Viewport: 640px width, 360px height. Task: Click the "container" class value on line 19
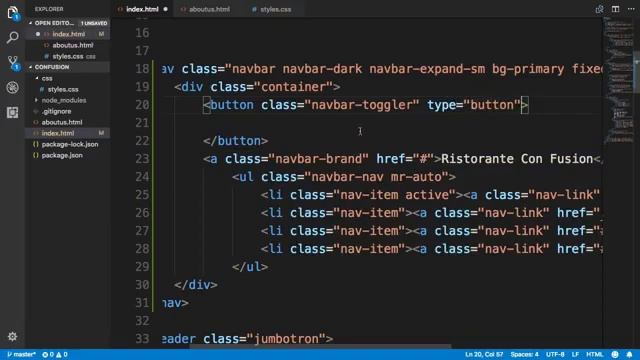[x=293, y=87]
